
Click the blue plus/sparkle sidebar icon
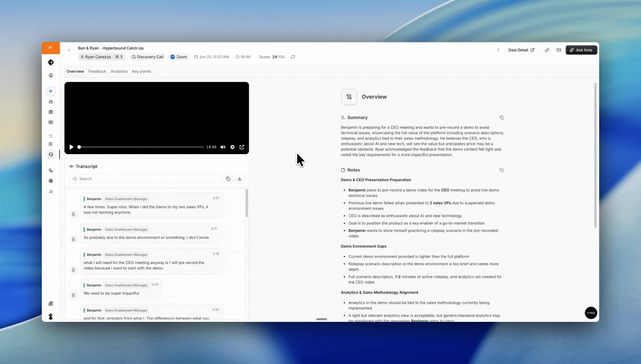click(x=51, y=91)
